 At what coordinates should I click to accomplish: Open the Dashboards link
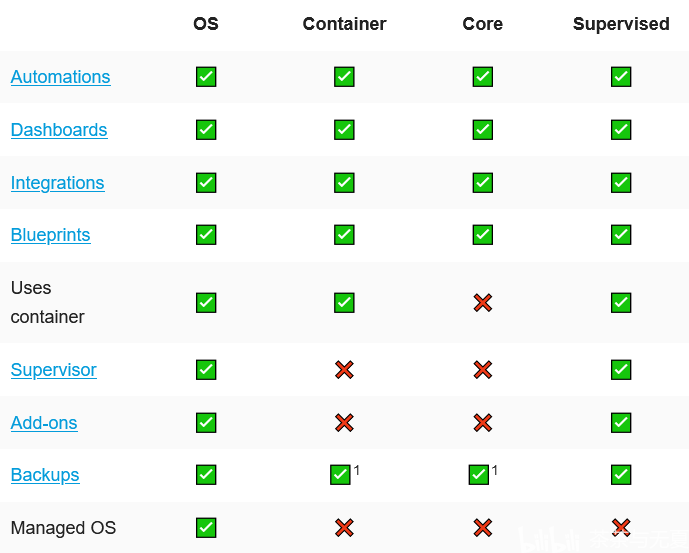[59, 130]
